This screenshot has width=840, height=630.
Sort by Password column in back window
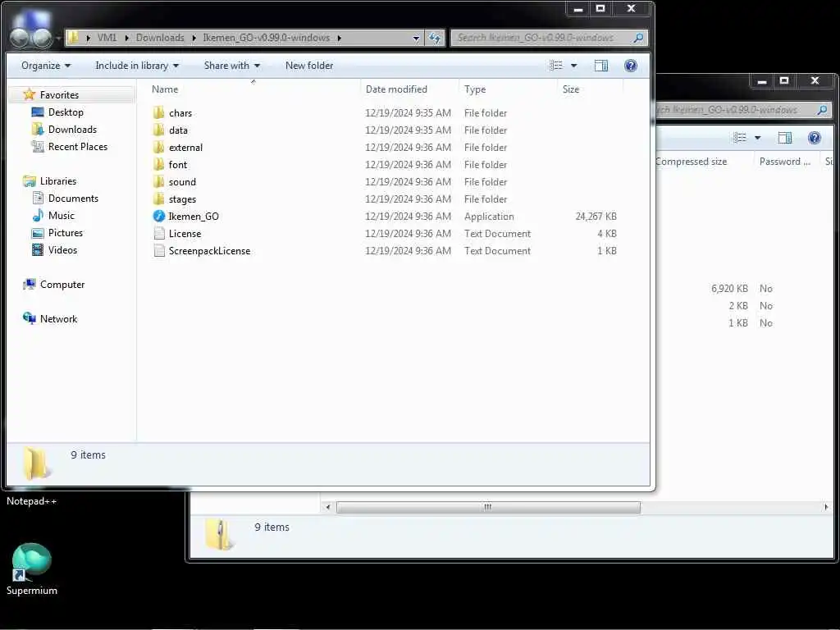point(785,162)
